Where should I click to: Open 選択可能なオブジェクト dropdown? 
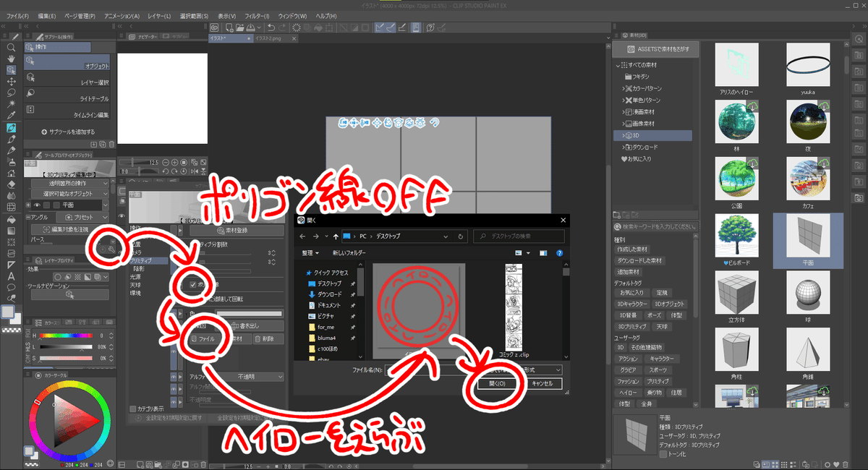(70, 194)
